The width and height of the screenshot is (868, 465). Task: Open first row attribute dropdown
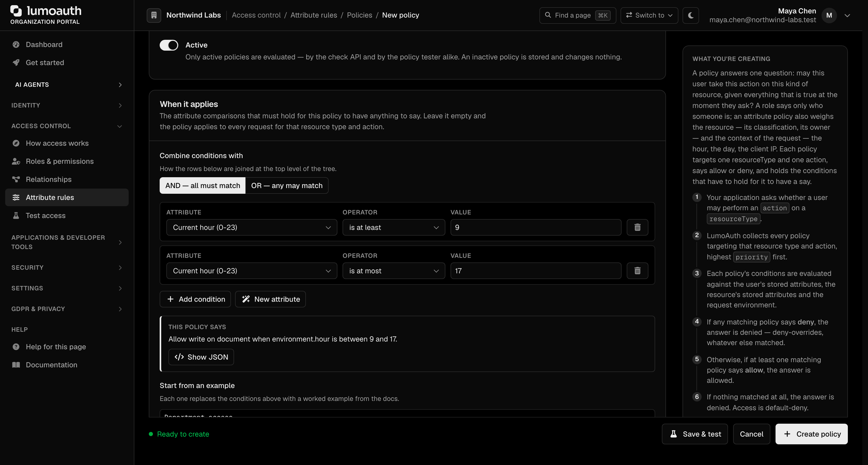point(252,227)
